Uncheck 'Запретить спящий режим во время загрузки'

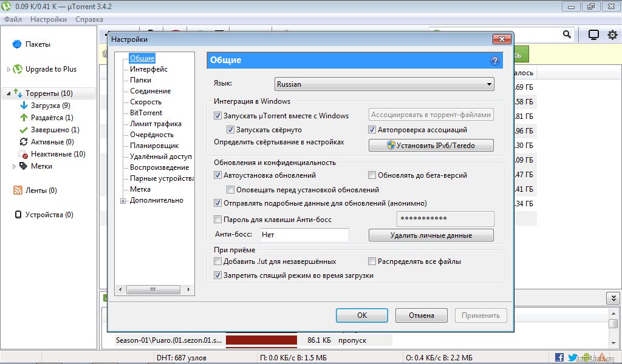tap(217, 275)
